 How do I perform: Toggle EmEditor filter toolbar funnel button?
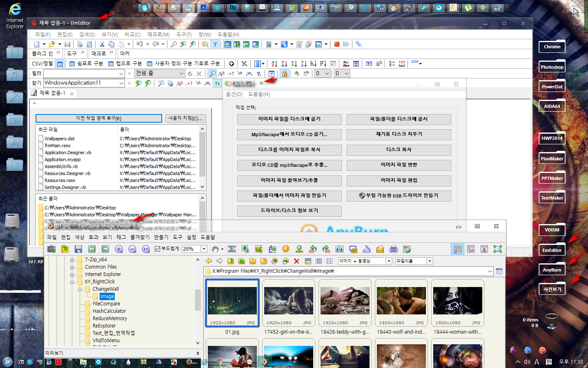pos(215,44)
